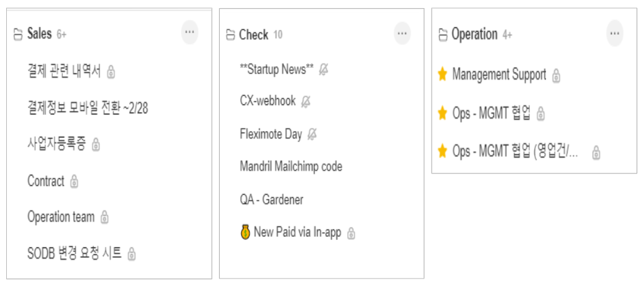
Task: Click the muted bell next to CX-webhook
Action: coord(305,101)
